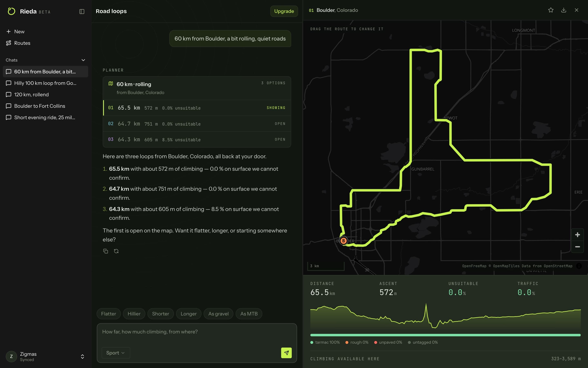Open the '120 km, rollend' chat

coord(46,94)
